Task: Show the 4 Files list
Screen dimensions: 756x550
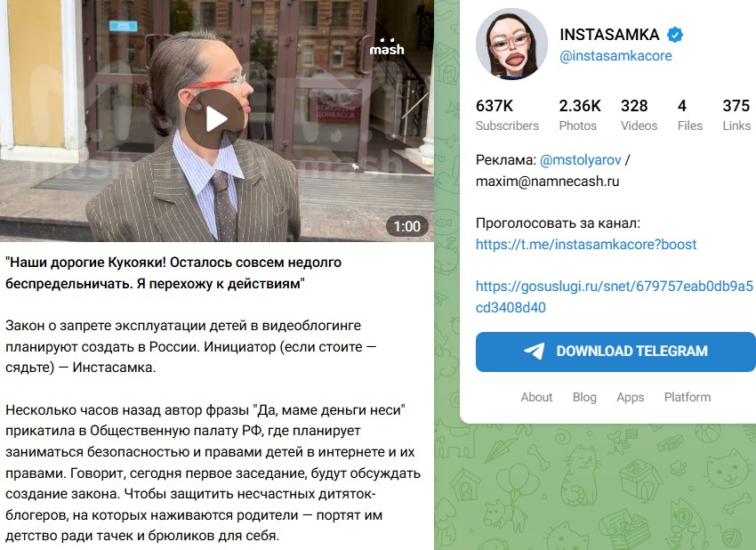Action: 689,115
